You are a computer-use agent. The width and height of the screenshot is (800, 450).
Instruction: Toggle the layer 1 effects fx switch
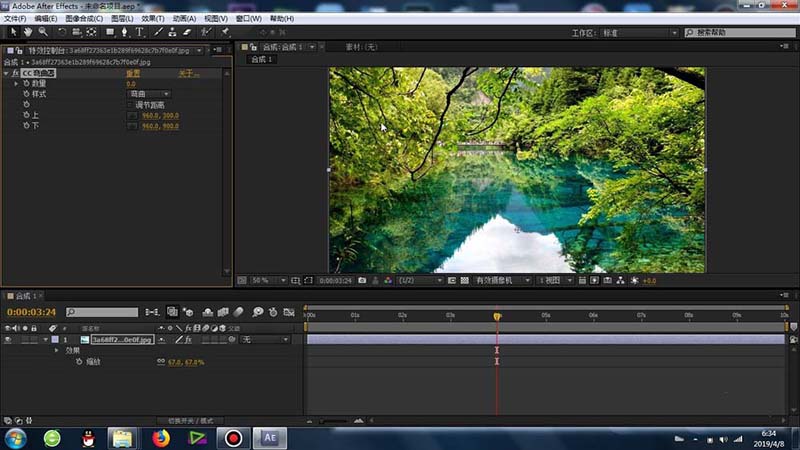click(188, 340)
